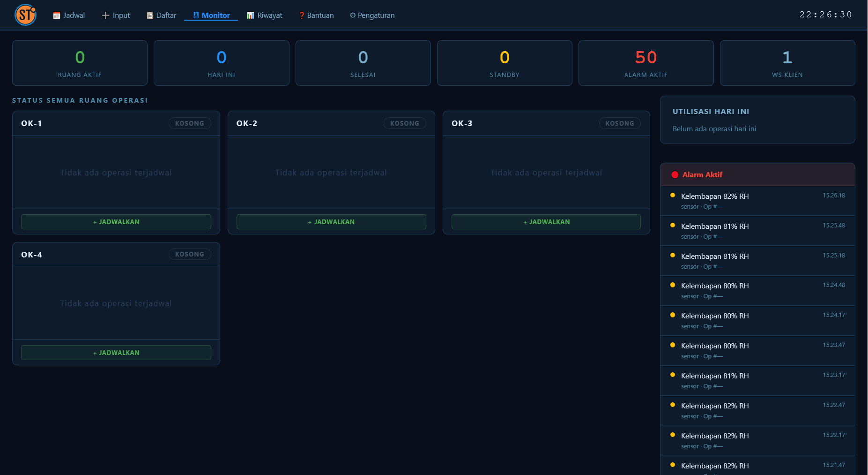The height and width of the screenshot is (475, 868).
Task: Click Jadwalkan button for OK-1
Action: tap(116, 222)
